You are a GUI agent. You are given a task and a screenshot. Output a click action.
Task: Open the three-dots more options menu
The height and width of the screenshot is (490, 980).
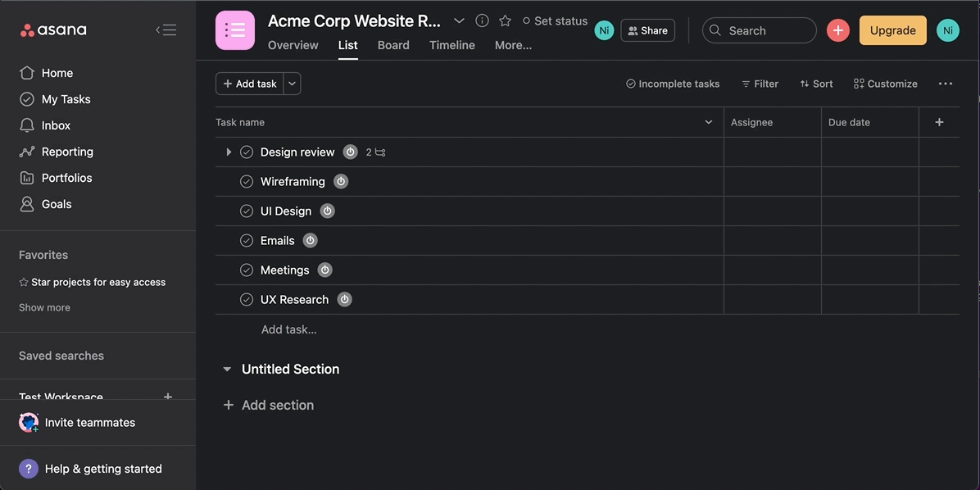945,84
